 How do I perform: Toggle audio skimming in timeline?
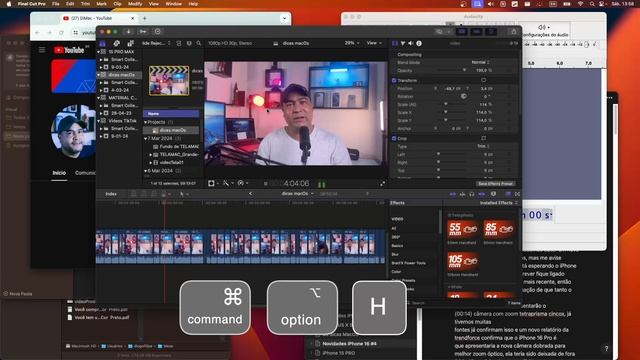(462, 194)
